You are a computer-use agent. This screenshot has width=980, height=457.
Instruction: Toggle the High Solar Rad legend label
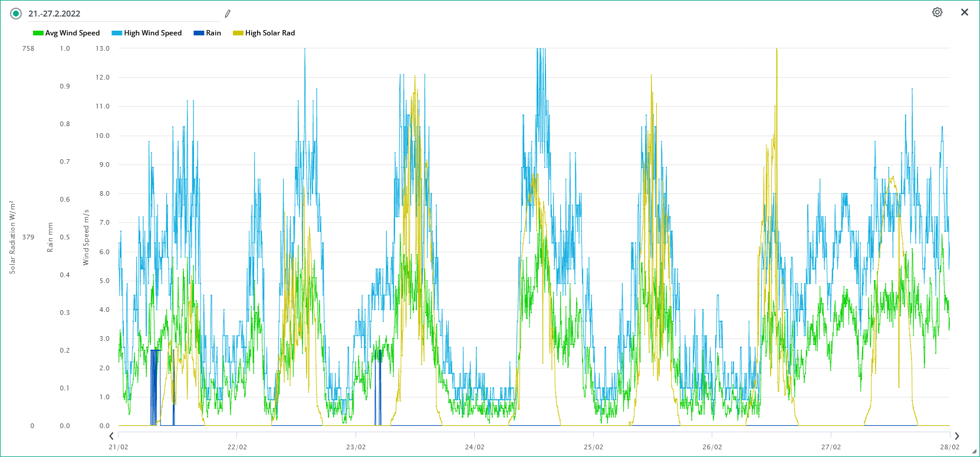pos(270,33)
